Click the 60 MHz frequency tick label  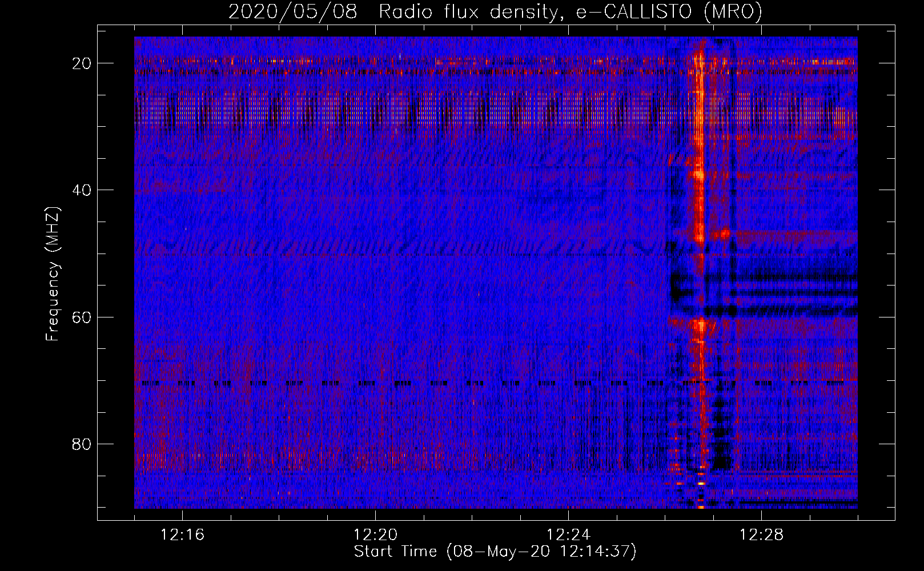[82, 317]
